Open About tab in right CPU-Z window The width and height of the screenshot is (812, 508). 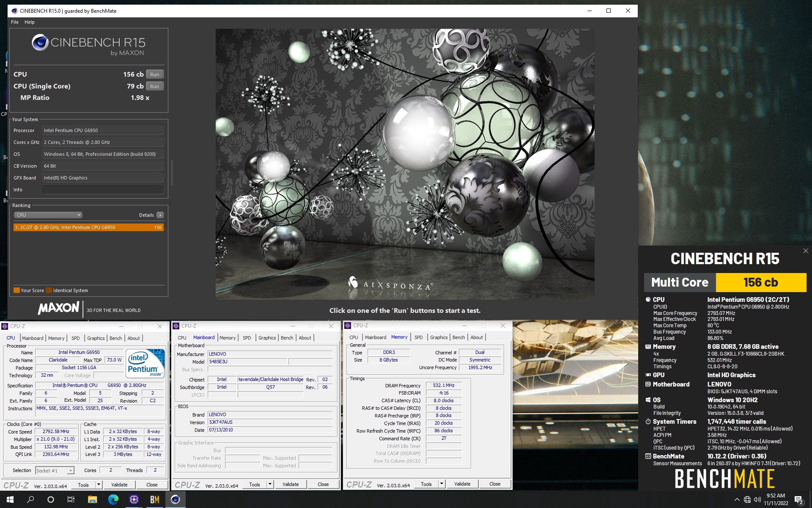[477, 337]
